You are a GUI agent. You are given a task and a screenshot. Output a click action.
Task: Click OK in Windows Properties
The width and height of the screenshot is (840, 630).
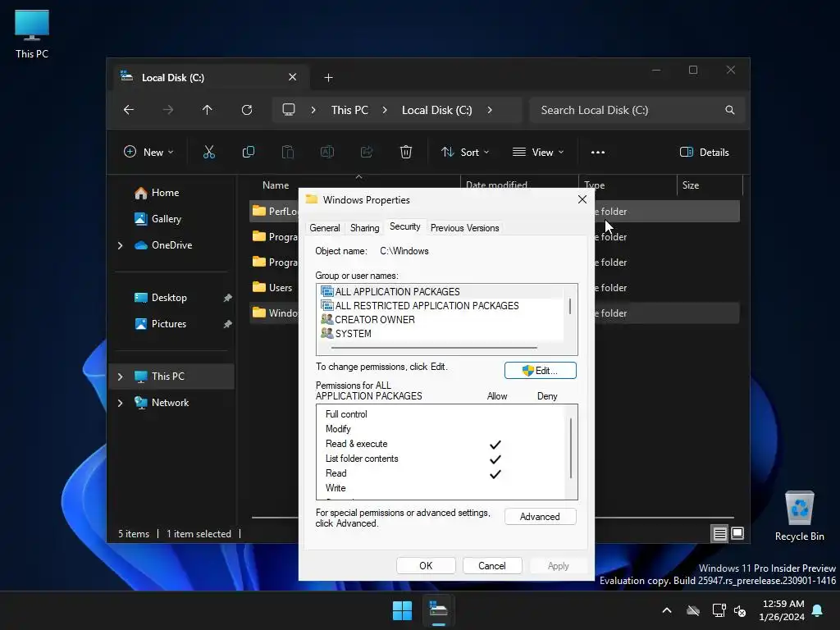pos(426,566)
